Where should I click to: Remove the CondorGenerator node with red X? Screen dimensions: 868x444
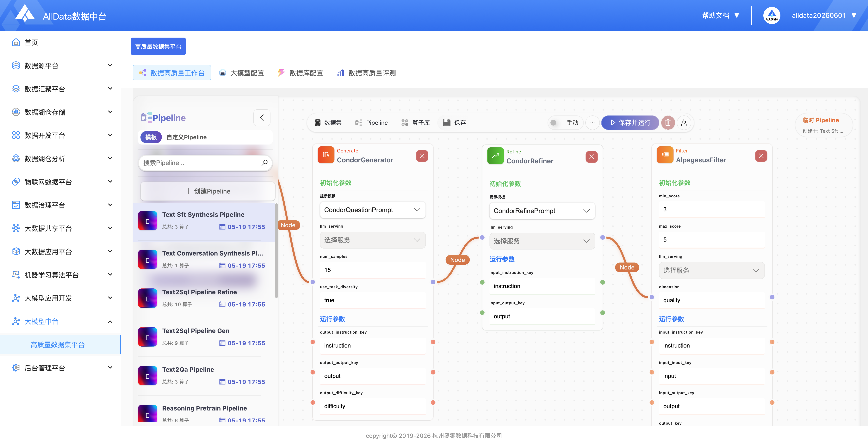click(422, 156)
